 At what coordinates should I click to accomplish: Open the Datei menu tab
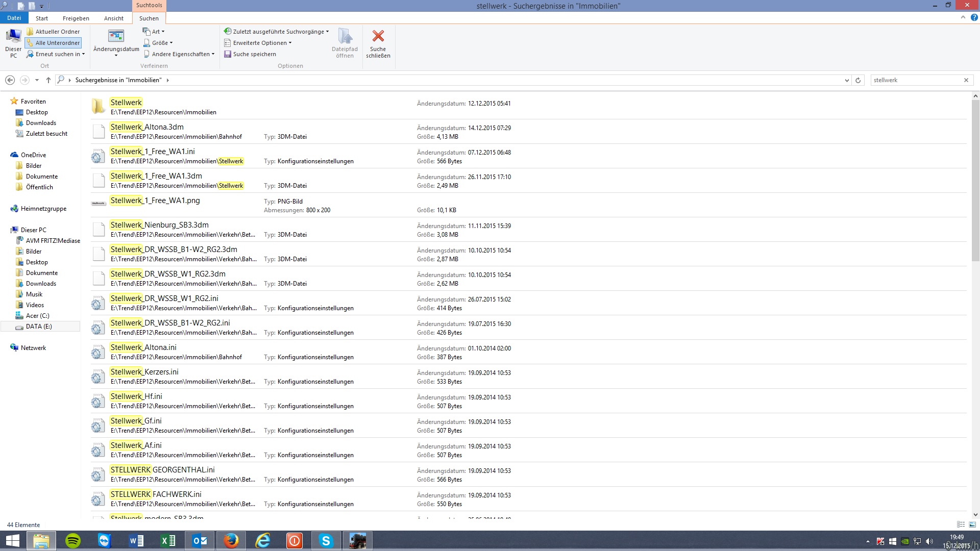(14, 18)
